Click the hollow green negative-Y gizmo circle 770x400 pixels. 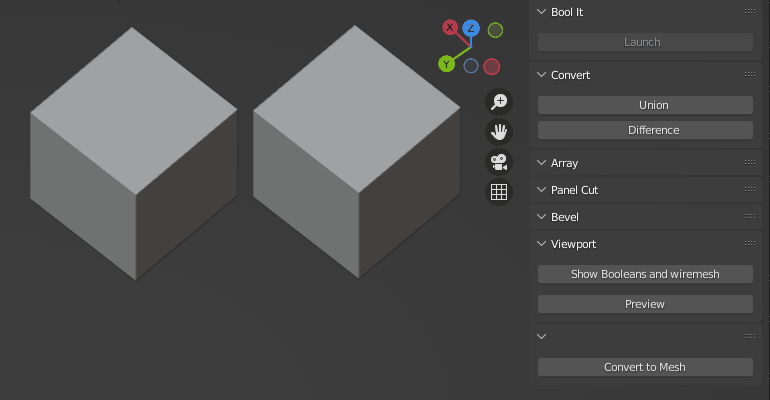click(495, 30)
